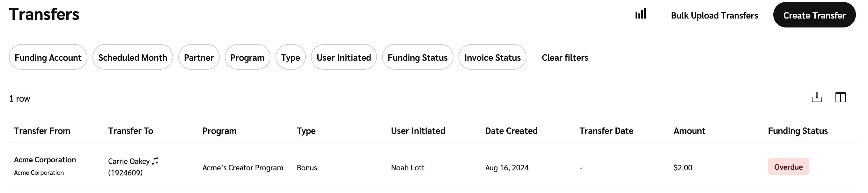Open the bar chart analytics icon
Screen dimensions: 868x193
640,14
